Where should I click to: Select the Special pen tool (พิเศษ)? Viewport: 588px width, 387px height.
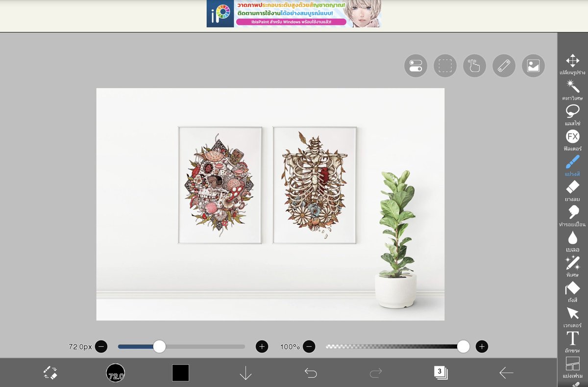click(572, 267)
